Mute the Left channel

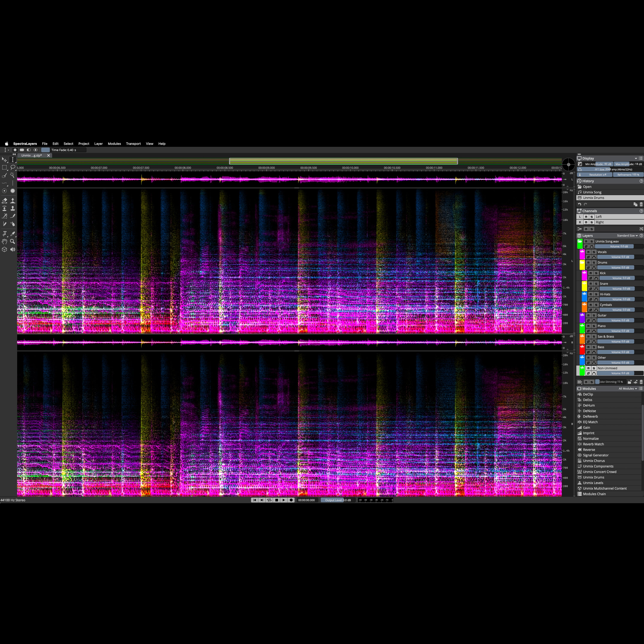pos(586,217)
